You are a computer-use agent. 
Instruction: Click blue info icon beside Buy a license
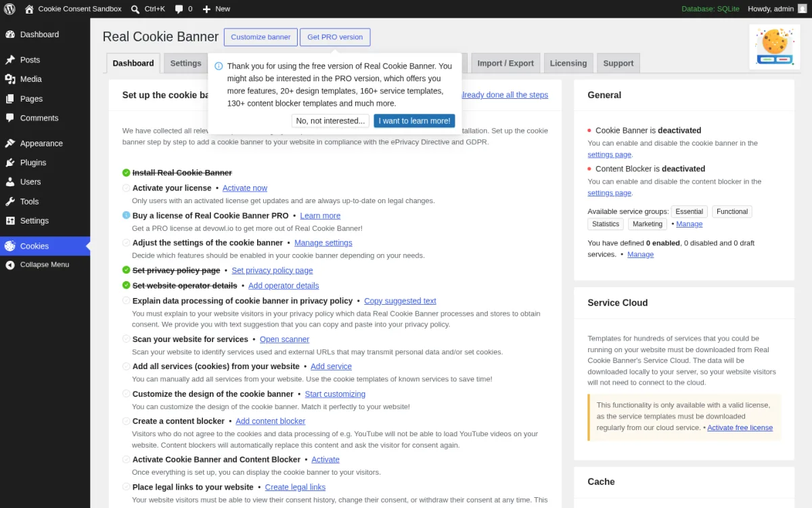pyautogui.click(x=126, y=215)
